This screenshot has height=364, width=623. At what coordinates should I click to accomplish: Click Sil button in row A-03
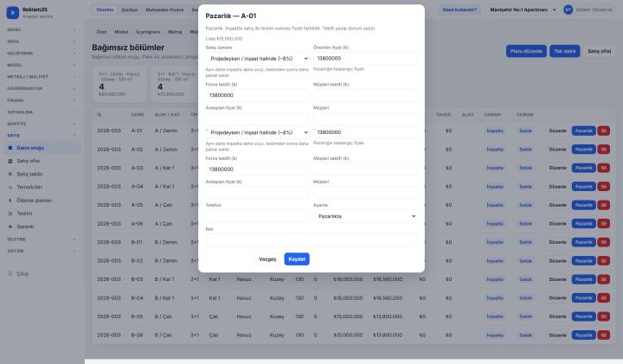click(x=604, y=168)
